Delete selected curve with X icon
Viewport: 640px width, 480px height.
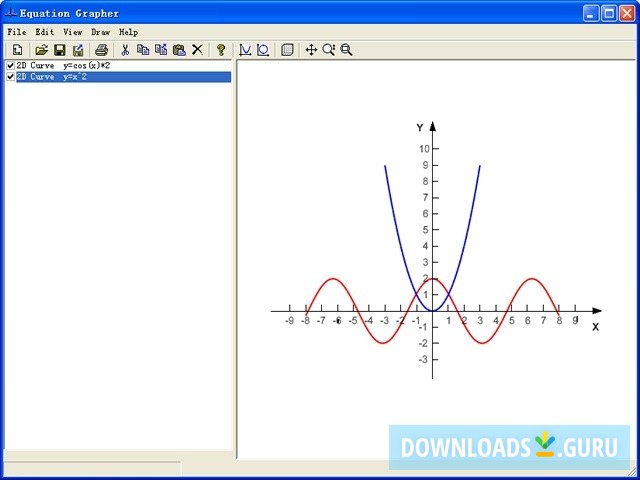click(198, 50)
